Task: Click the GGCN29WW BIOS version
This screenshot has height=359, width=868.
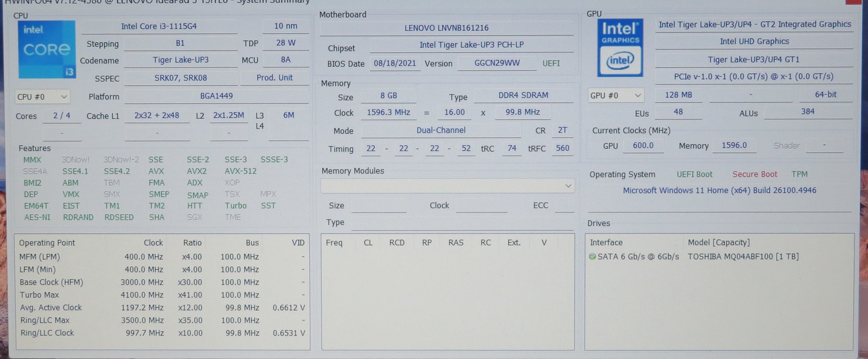Action: [x=497, y=63]
